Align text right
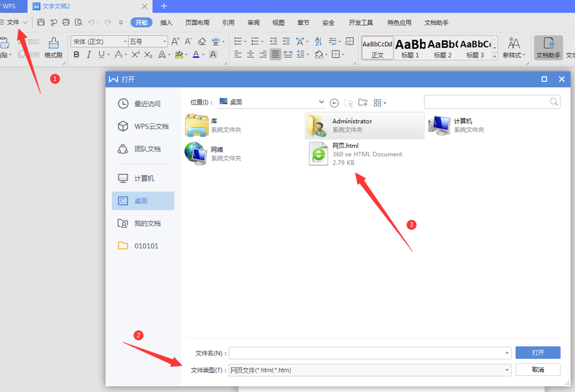Image resolution: width=575 pixels, height=392 pixels. pyautogui.click(x=263, y=54)
